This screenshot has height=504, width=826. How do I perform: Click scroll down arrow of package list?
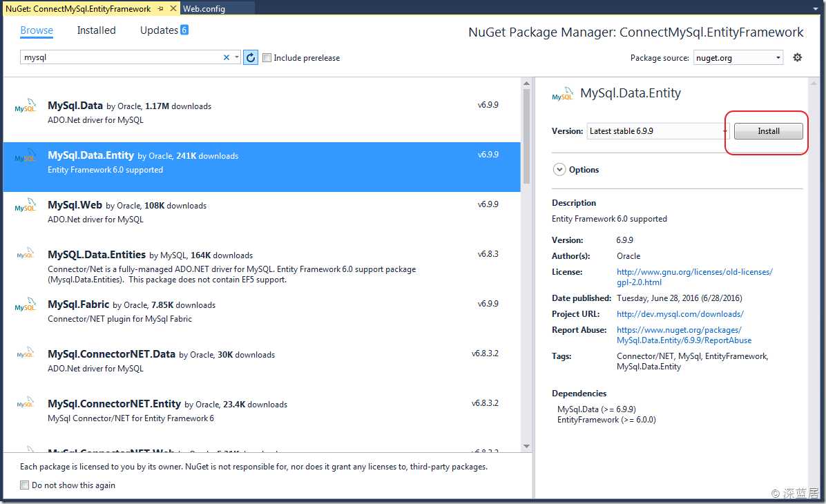(526, 446)
